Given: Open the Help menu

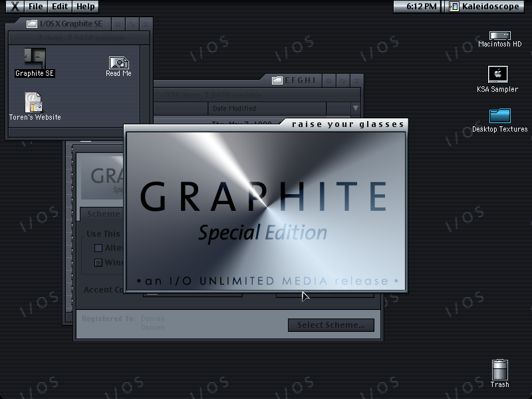Looking at the screenshot, I should (x=86, y=6).
